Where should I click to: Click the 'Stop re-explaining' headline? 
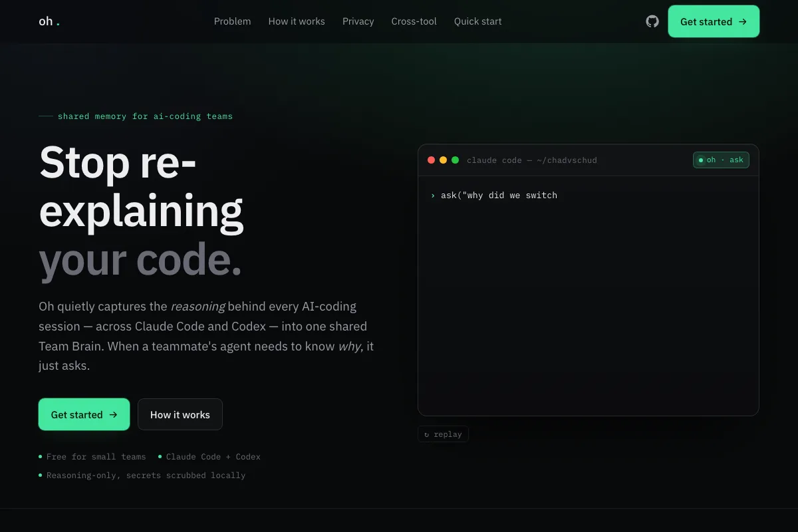142,186
